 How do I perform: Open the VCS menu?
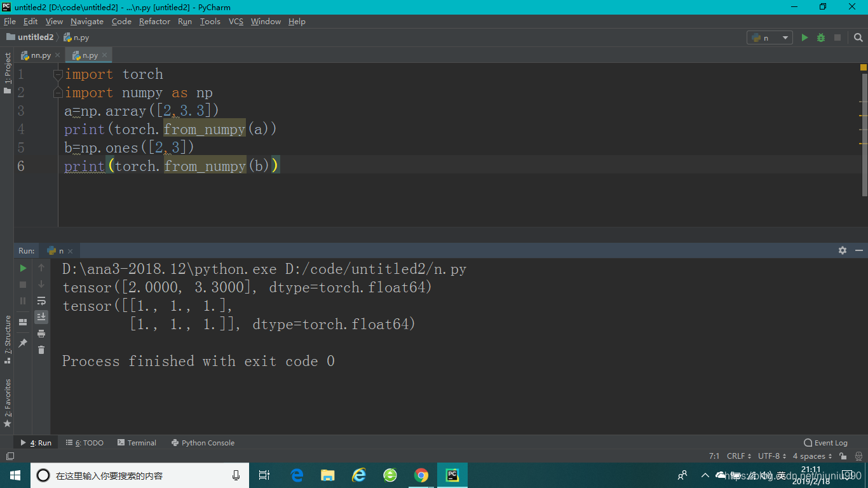coord(236,22)
